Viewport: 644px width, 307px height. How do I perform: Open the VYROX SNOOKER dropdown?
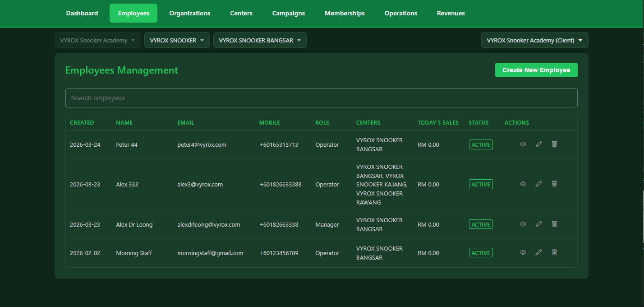click(177, 40)
